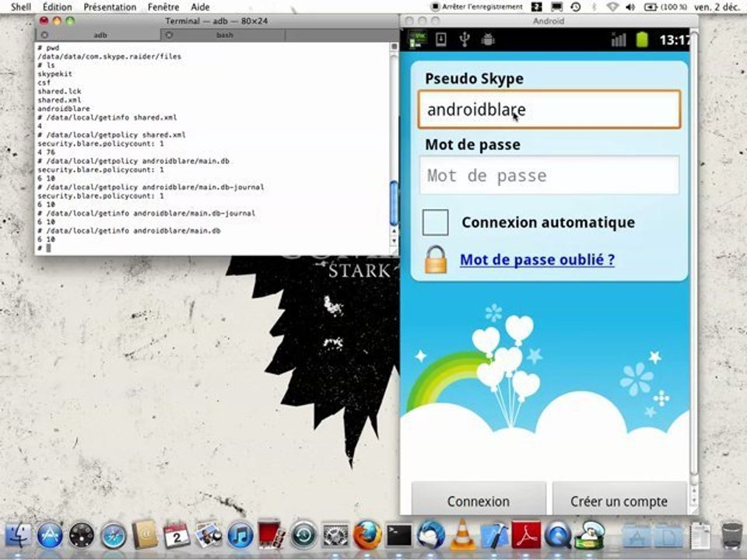The width and height of the screenshot is (747, 560).
Task: Close the bash tab with its circle button
Action: 169,35
